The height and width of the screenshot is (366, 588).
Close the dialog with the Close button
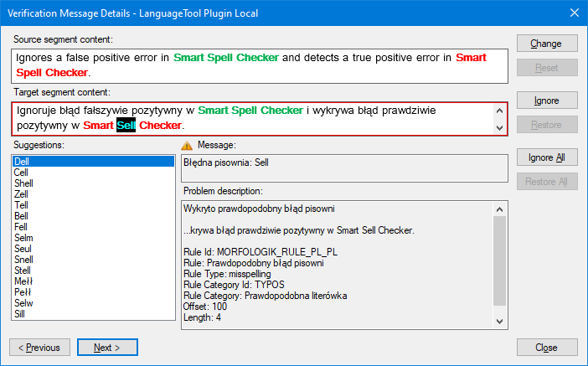point(546,348)
